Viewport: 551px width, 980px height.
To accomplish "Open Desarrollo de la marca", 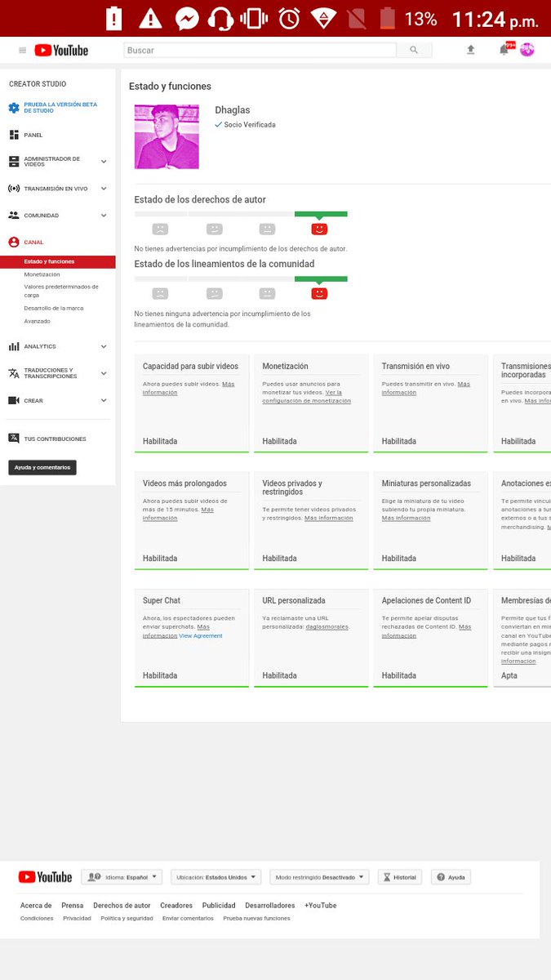I will tap(54, 308).
